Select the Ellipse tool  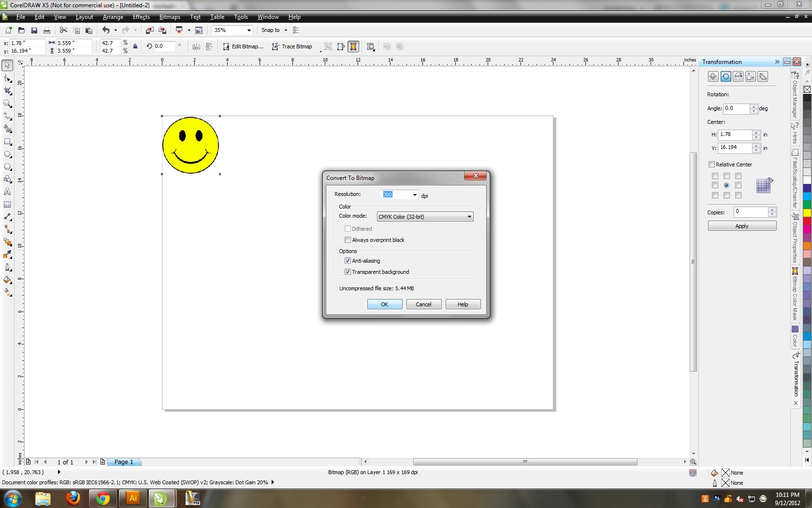[7, 154]
